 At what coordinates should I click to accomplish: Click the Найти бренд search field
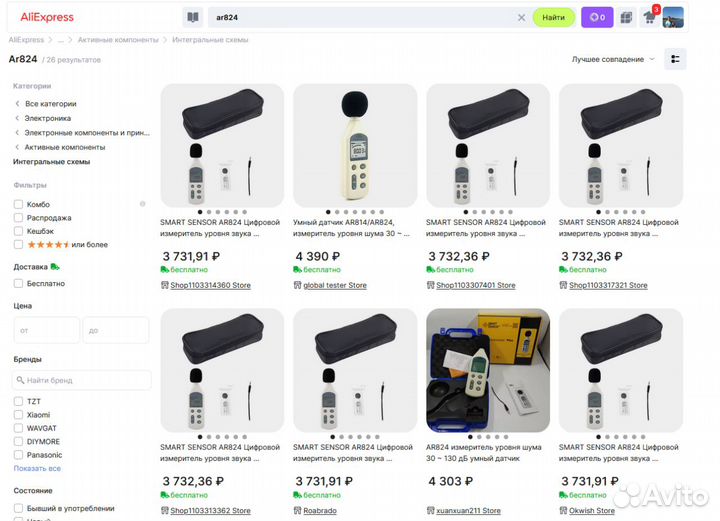coord(82,380)
